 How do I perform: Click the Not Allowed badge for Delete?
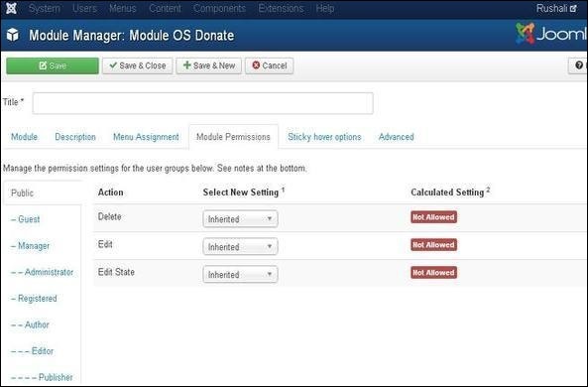click(433, 217)
